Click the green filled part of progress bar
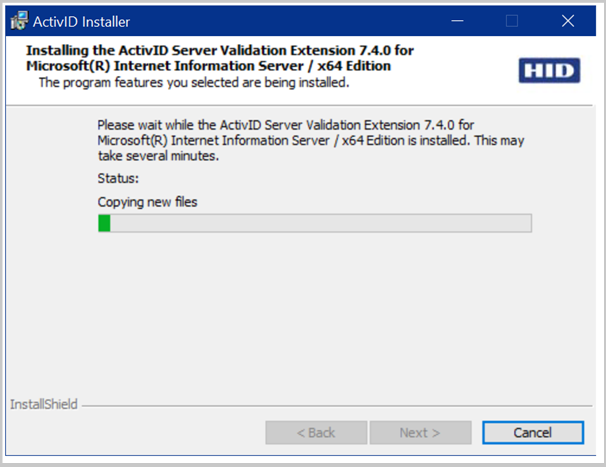 click(x=104, y=223)
